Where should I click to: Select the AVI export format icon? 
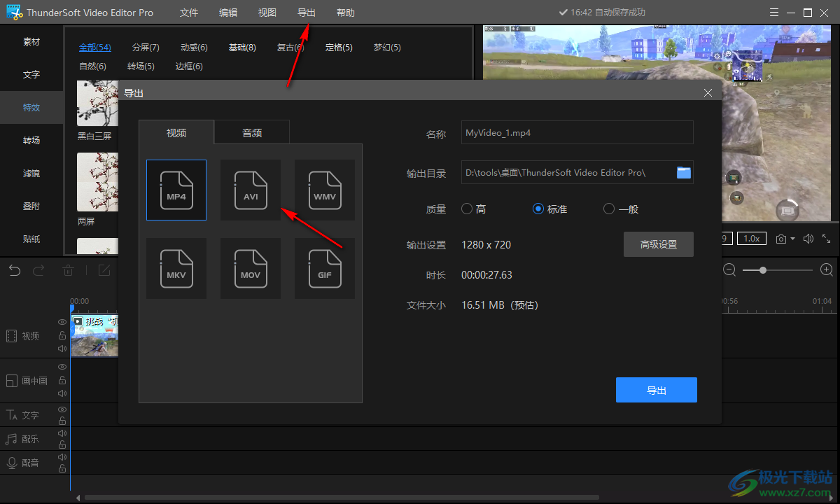click(251, 190)
